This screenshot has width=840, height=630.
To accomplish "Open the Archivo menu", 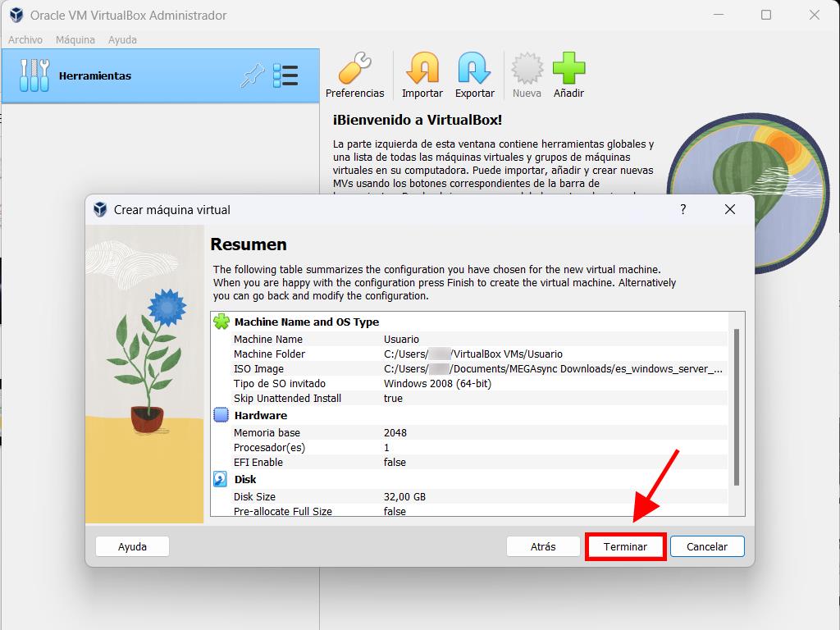I will click(25, 39).
